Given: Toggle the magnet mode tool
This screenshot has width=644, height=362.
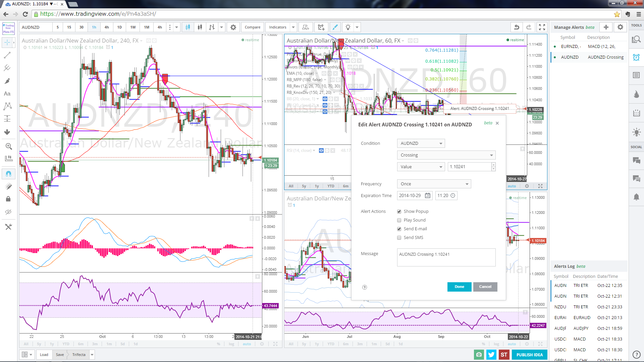Looking at the screenshot, I should tap(8, 174).
